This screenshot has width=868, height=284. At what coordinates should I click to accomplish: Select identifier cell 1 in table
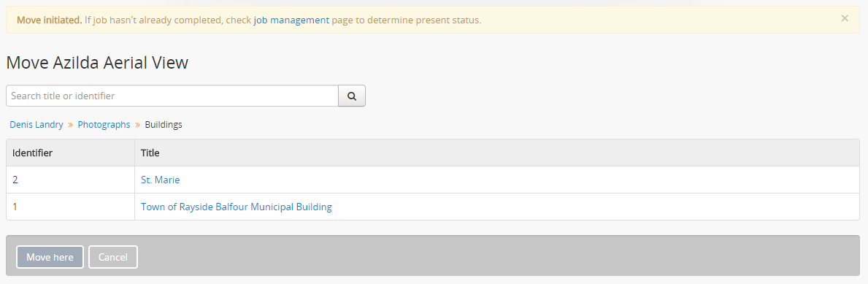[70, 207]
